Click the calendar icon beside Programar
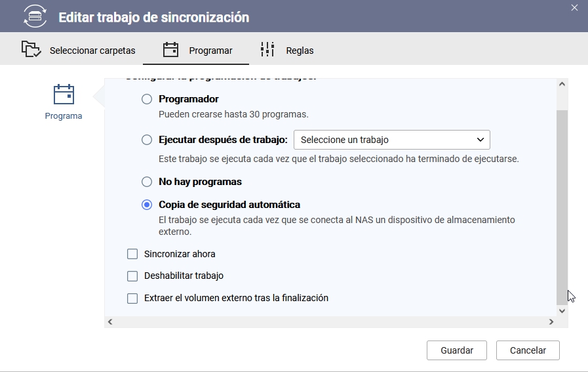Screen dimensions: 588x372 click(170, 50)
